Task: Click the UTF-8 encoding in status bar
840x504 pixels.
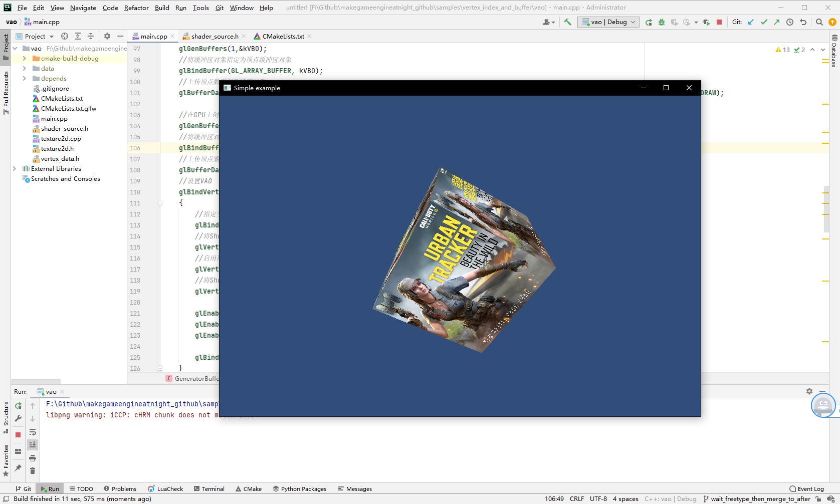Action: (598, 499)
